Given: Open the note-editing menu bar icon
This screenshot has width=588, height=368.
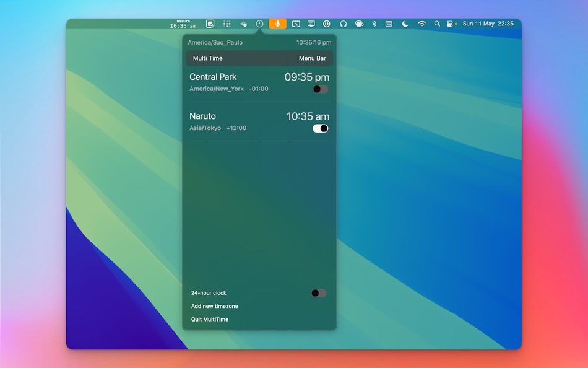Looking at the screenshot, I should [210, 24].
